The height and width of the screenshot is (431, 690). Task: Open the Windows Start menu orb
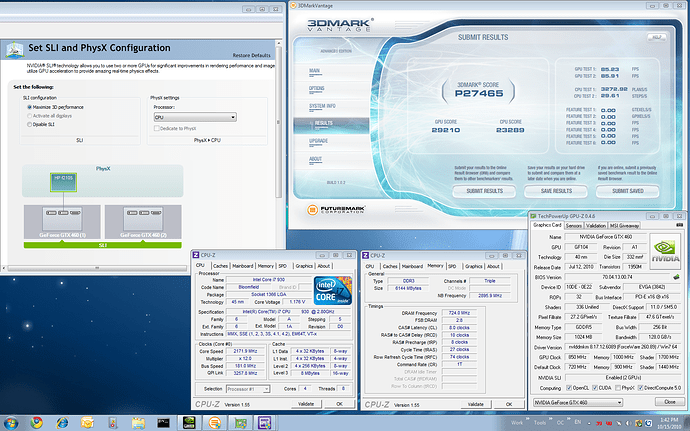[x=11, y=424]
